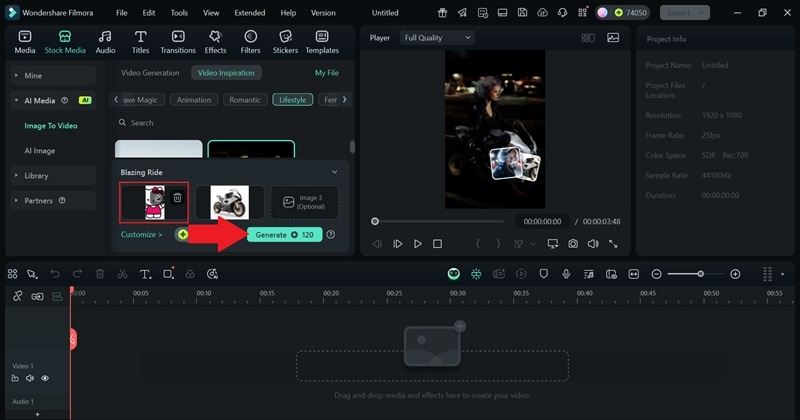Open the Titles library
The width and height of the screenshot is (800, 420).
(140, 42)
